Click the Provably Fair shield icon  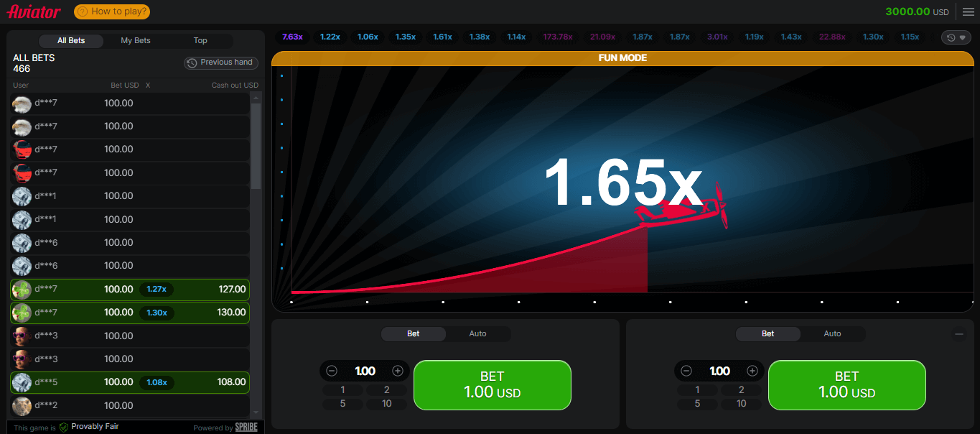pyautogui.click(x=64, y=427)
